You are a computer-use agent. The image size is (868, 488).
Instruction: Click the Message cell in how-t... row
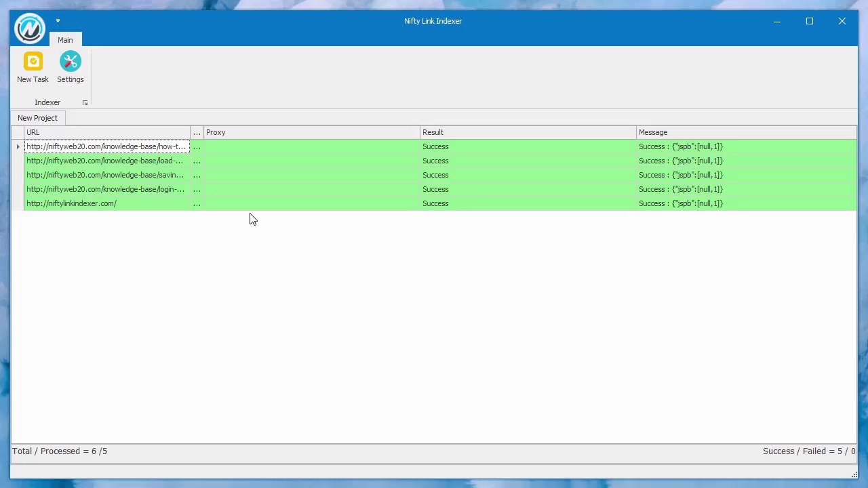click(746, 146)
